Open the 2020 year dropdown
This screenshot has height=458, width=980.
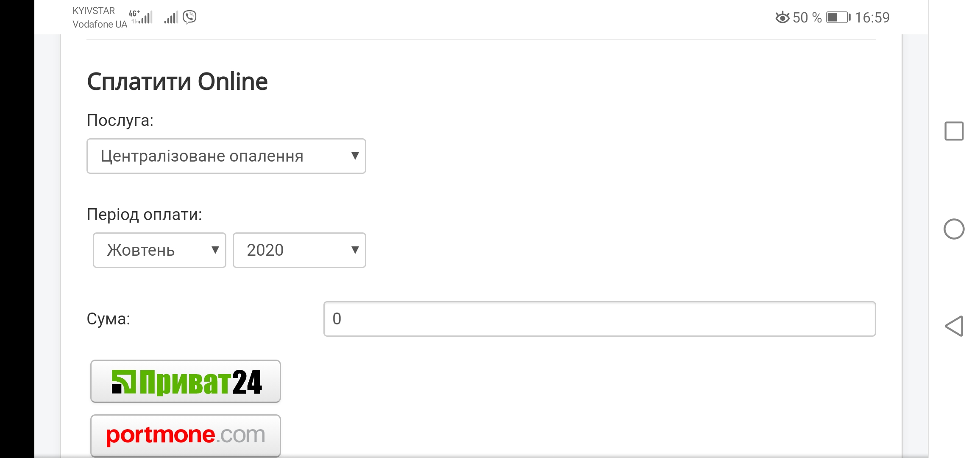coord(299,250)
